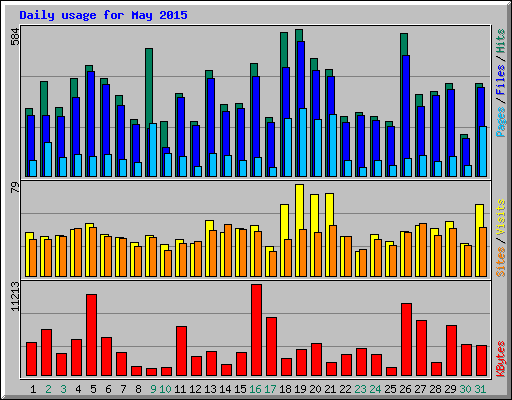This screenshot has width=512, height=400.
Task: Click day 25 on the x-axis
Action: pyautogui.click(x=390, y=389)
